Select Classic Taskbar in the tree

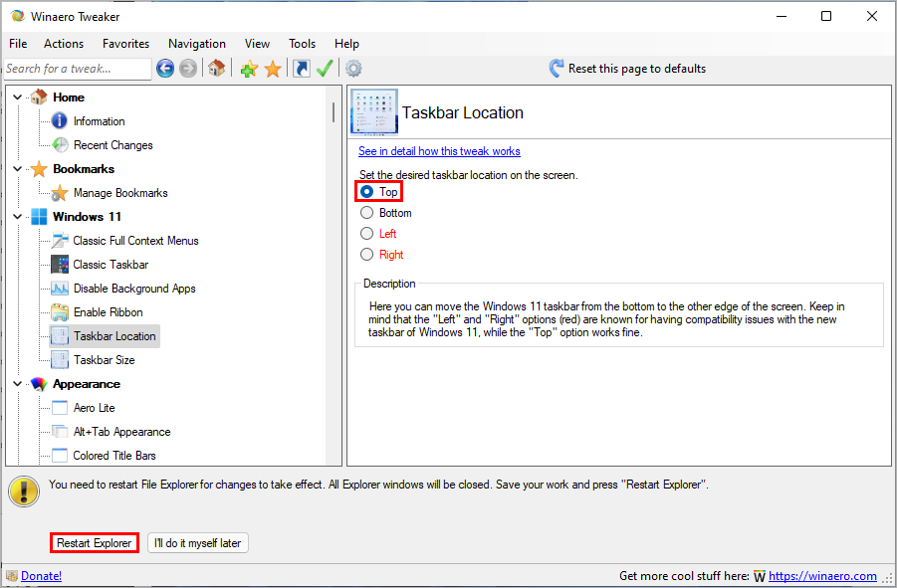[x=111, y=265]
